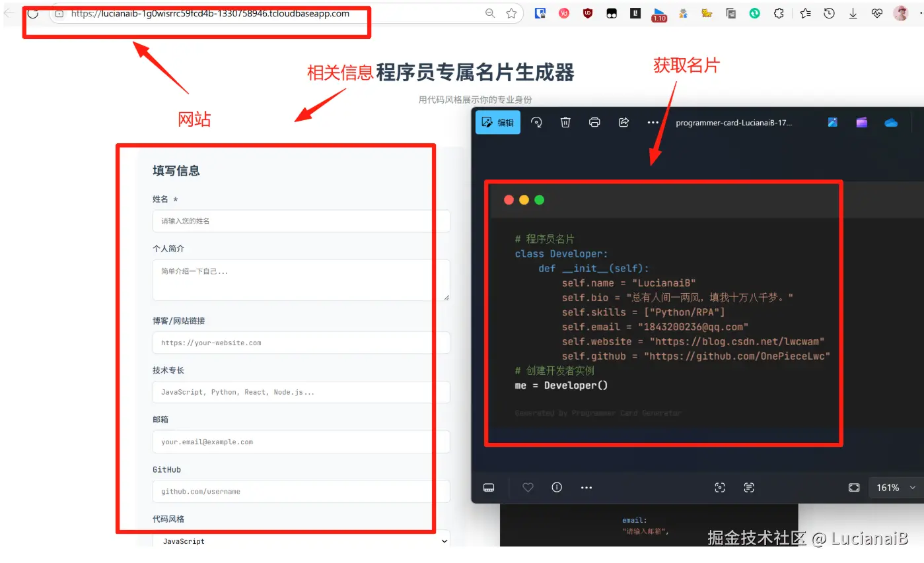The height and width of the screenshot is (563, 924).
Task: Click the 编辑 (Edit) button in viewer toolbar
Action: 497,122
